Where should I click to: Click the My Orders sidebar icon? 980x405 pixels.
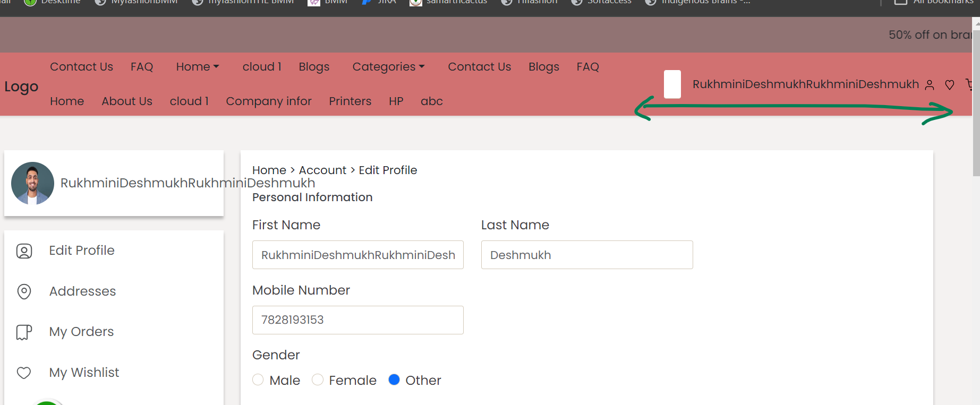tap(24, 332)
